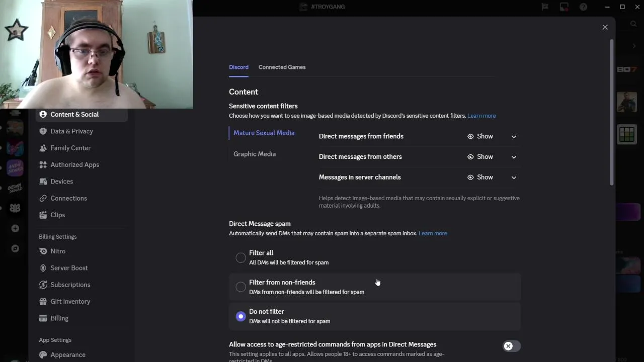Click eye icon for messages from others
Image resolution: width=644 pixels, height=362 pixels.
click(470, 157)
